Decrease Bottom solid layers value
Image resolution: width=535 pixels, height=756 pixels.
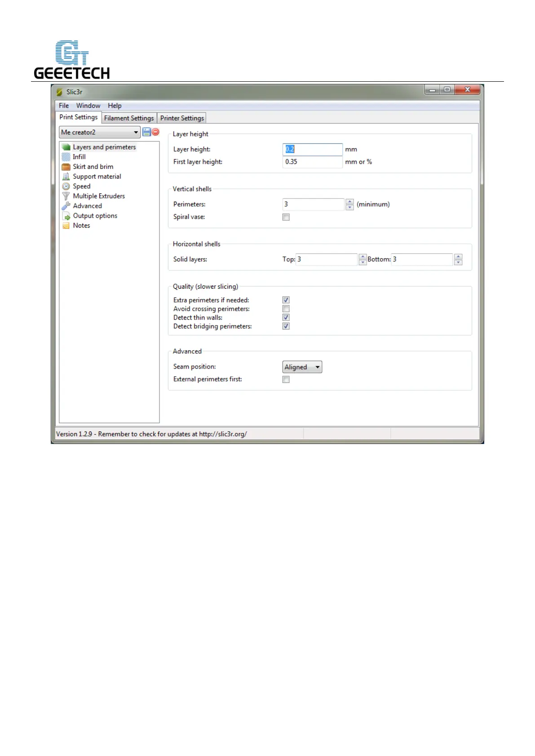click(x=458, y=262)
